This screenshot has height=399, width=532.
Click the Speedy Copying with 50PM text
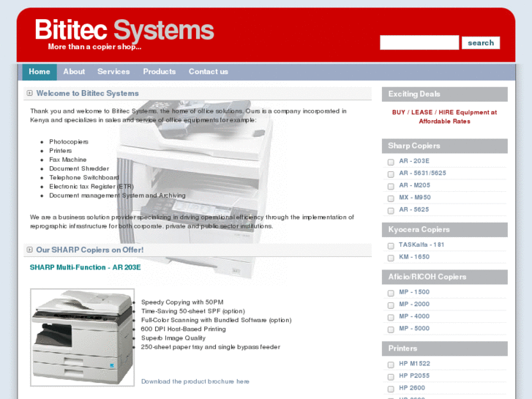tap(182, 302)
